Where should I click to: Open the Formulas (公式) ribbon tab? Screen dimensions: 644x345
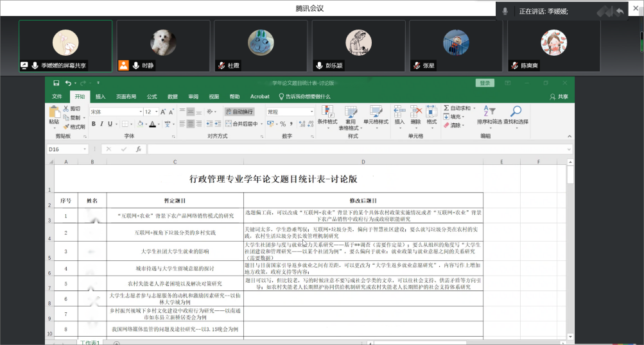click(x=152, y=96)
